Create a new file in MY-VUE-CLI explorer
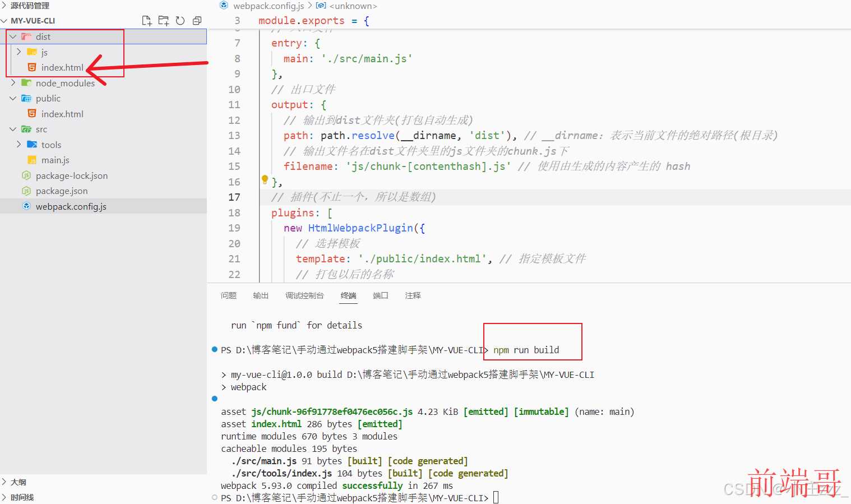851x504 pixels. pyautogui.click(x=147, y=21)
